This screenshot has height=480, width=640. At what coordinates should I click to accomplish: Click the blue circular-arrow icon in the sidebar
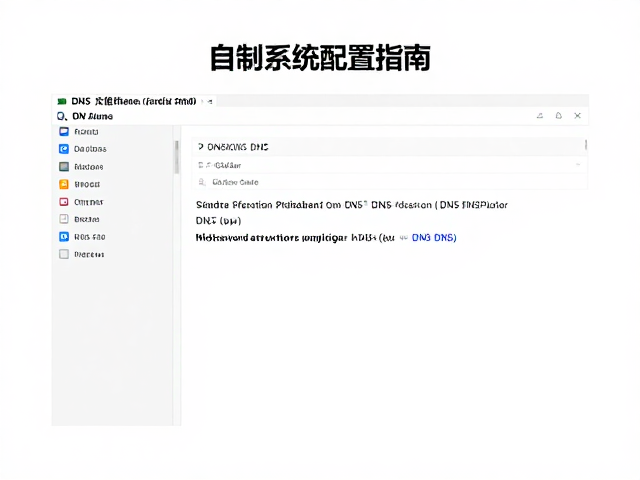coord(64,149)
